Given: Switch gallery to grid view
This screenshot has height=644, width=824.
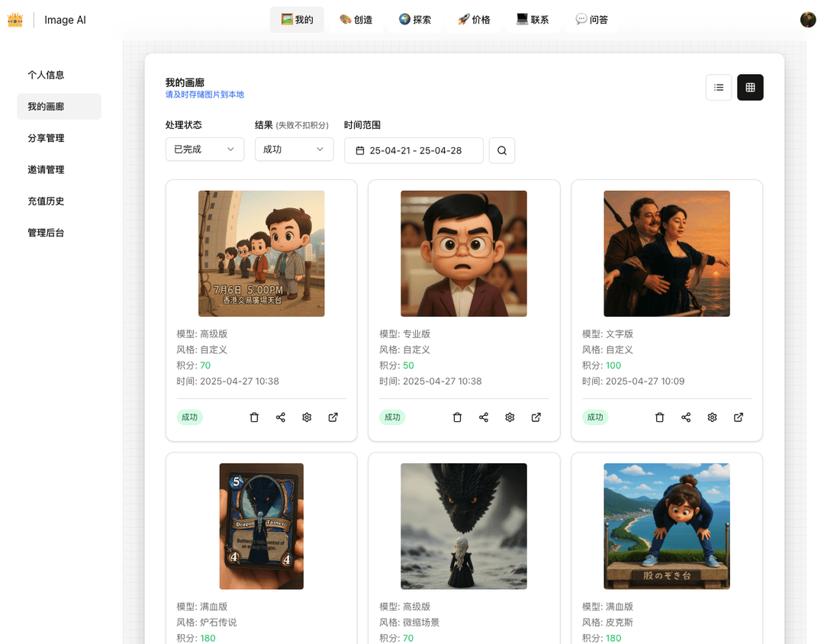Looking at the screenshot, I should (x=750, y=88).
